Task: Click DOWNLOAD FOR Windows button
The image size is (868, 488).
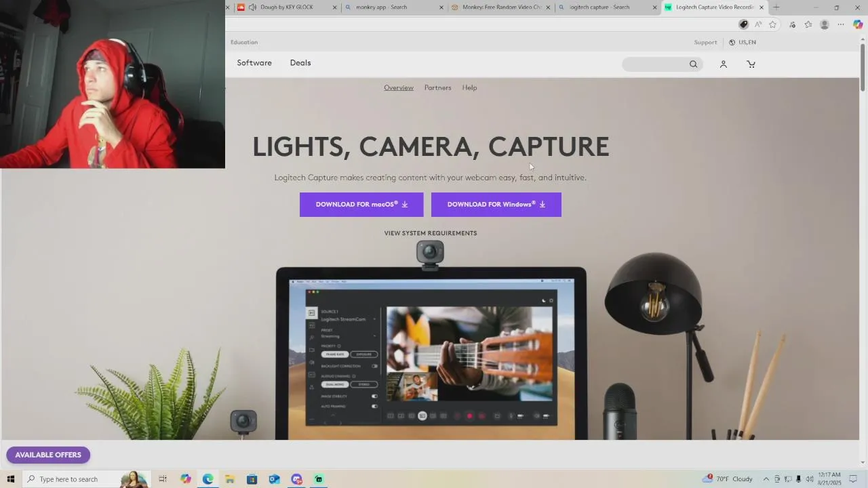Action: [x=496, y=205]
